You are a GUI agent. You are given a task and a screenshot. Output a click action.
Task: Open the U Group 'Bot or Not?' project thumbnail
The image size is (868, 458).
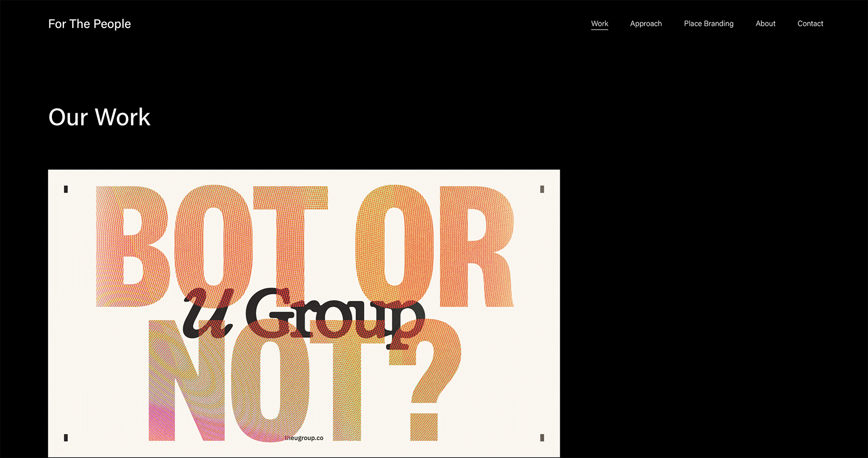(304, 313)
